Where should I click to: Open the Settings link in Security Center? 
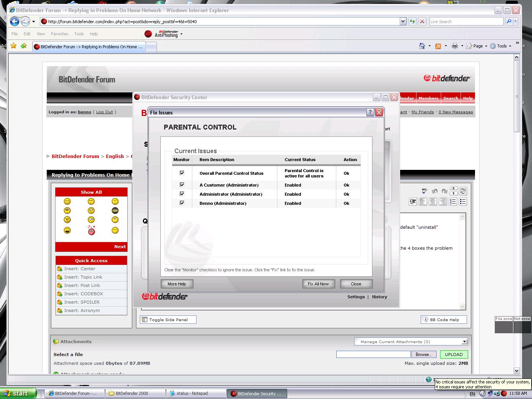coord(356,297)
